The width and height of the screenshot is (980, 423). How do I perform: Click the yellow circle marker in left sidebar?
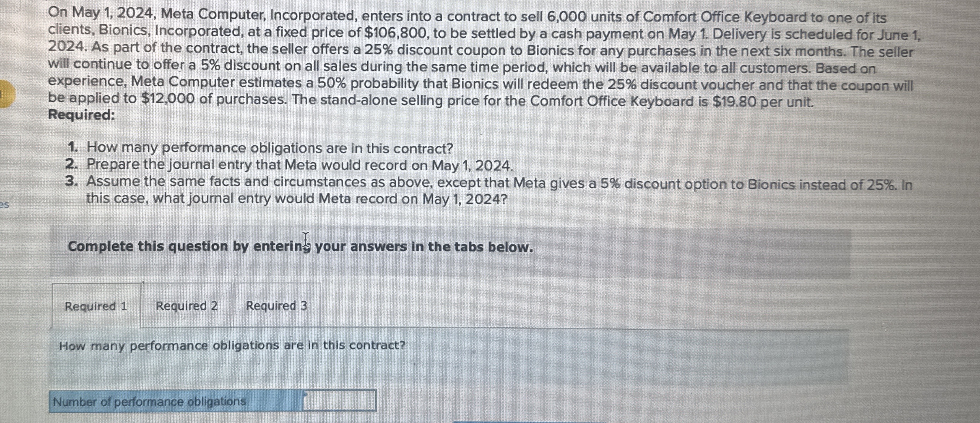click(8, 94)
